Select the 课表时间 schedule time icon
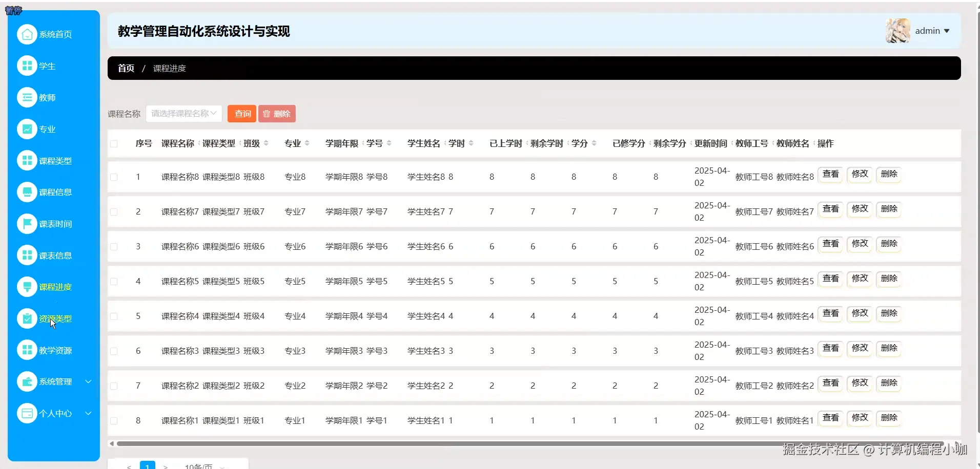This screenshot has width=980, height=469. [27, 223]
